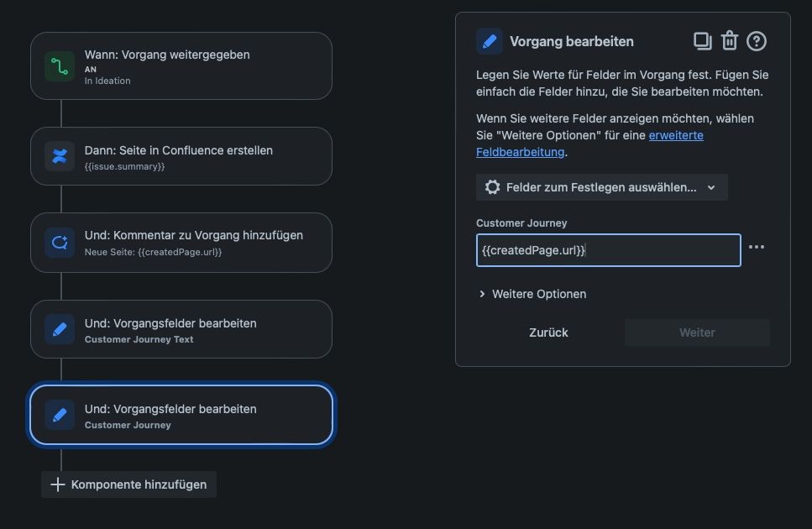Click the 'Zurück' button
The image size is (812, 529).
tap(548, 332)
